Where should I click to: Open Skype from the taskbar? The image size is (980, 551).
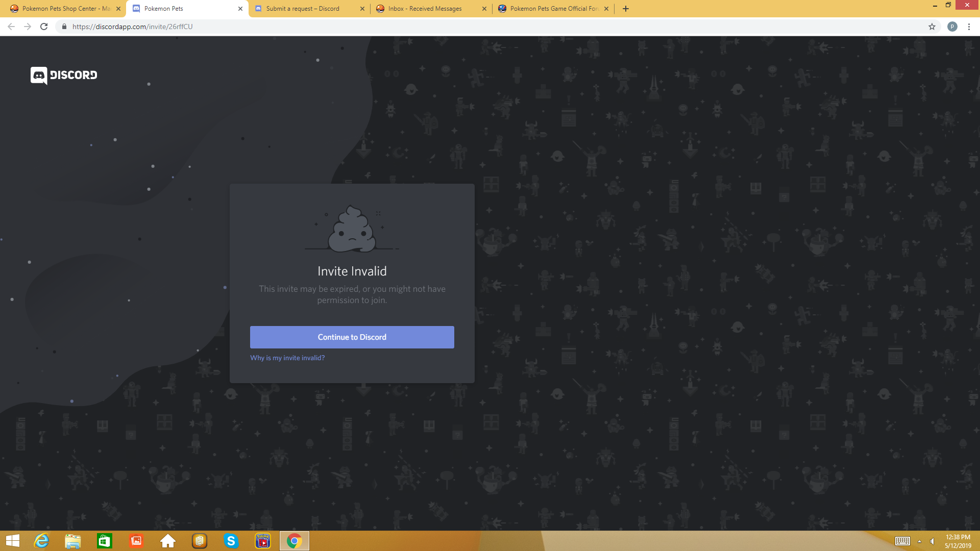coord(231,541)
